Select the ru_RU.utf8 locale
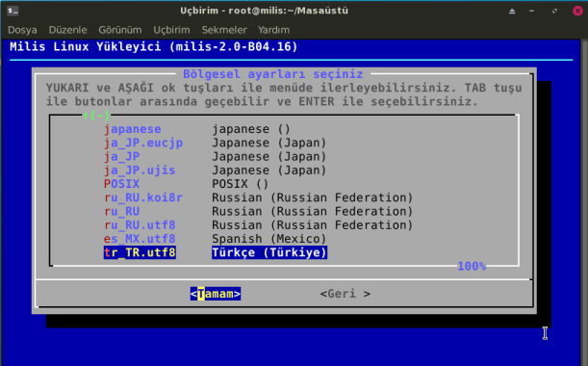The width and height of the screenshot is (588, 366). click(140, 225)
